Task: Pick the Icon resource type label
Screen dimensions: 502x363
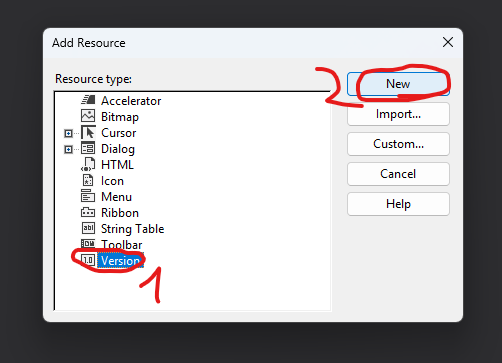Action: (x=112, y=181)
